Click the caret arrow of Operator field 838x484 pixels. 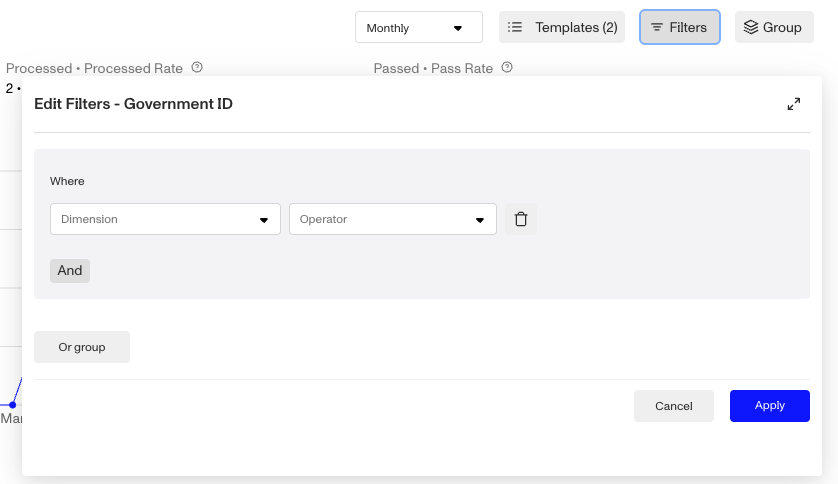[480, 220]
